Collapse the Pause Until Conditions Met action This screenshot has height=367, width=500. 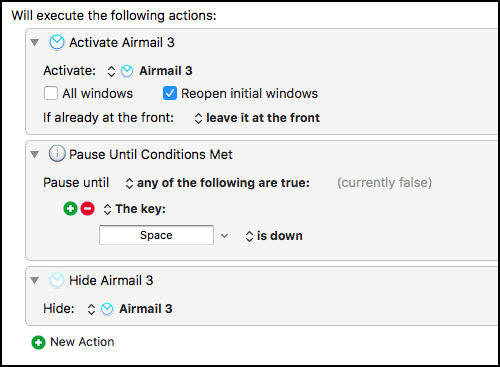coord(35,154)
